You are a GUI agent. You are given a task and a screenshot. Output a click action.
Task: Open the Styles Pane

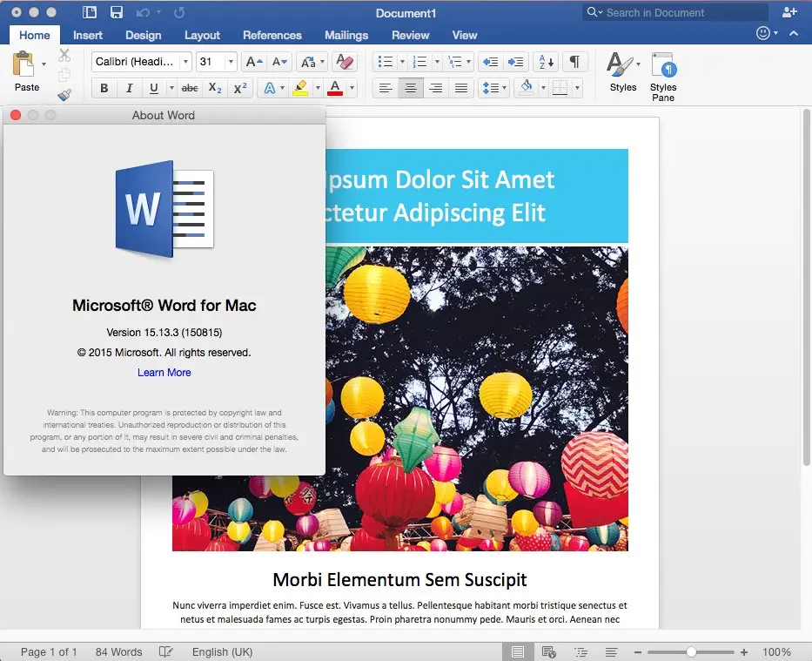coord(663,77)
